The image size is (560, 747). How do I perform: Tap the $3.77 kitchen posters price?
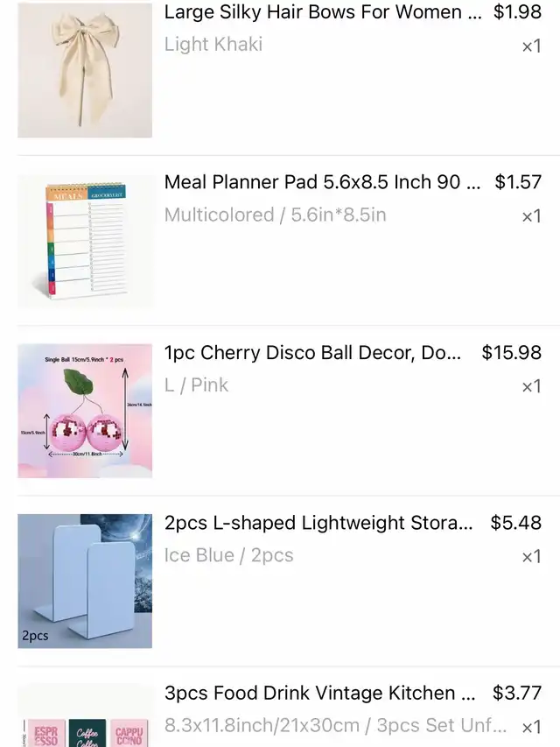tap(516, 694)
